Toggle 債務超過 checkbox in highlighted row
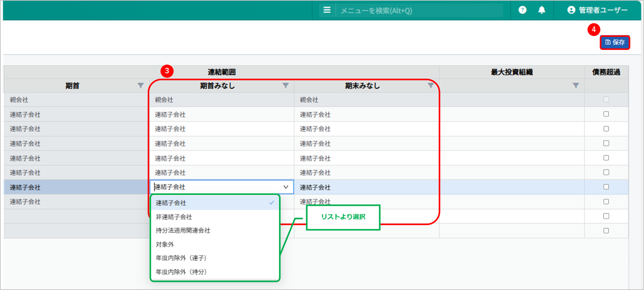Screen dimensions: 644x290 606,187
